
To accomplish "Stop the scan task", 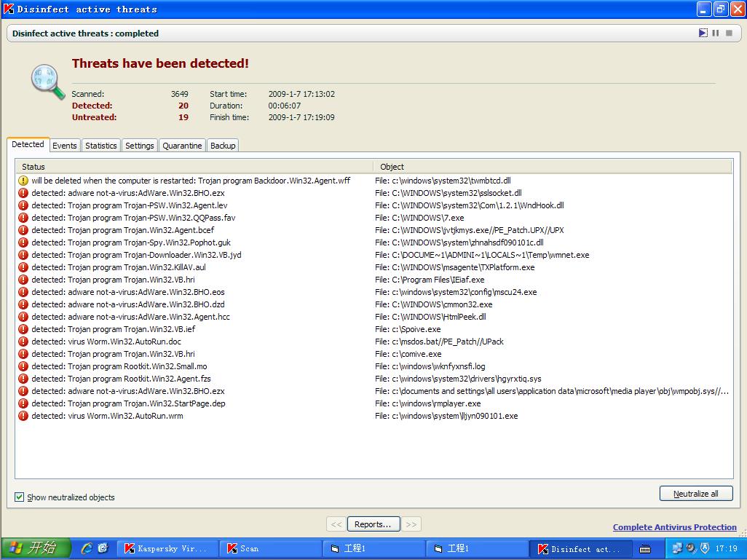I will coord(729,33).
